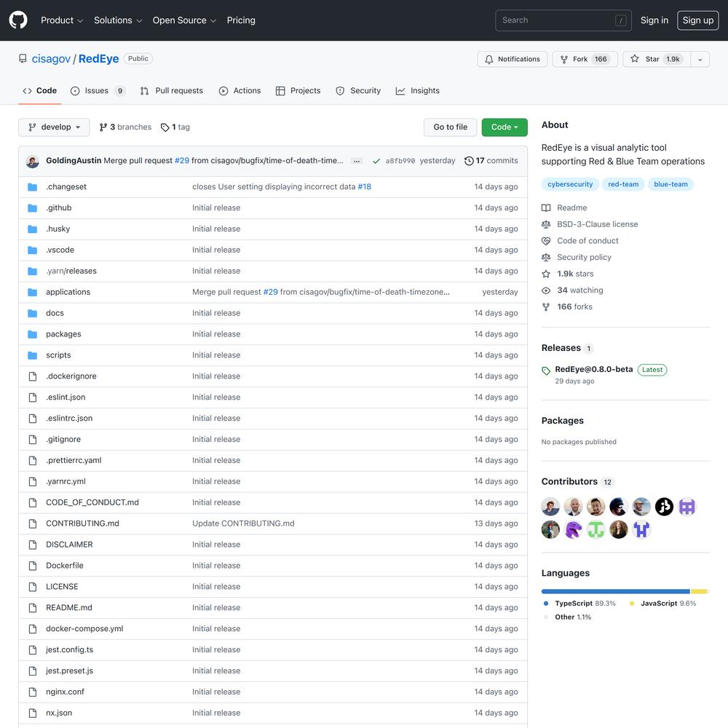Click the TypeScript 89.3% language entry

click(x=579, y=604)
